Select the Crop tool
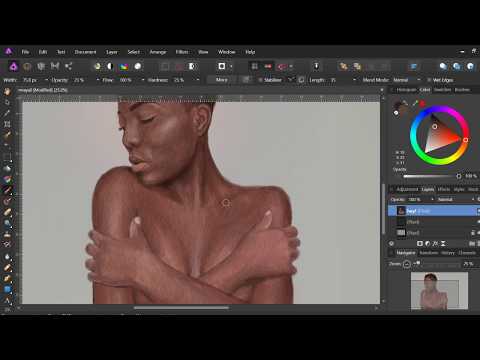Image resolution: width=480 pixels, height=360 pixels. (7, 124)
